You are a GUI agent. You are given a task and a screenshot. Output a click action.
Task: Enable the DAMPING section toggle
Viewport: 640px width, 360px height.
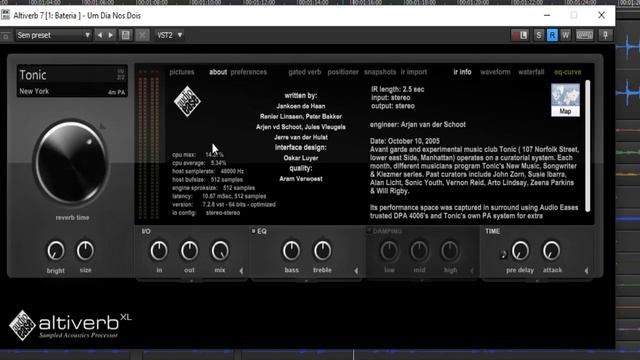pos(369,231)
